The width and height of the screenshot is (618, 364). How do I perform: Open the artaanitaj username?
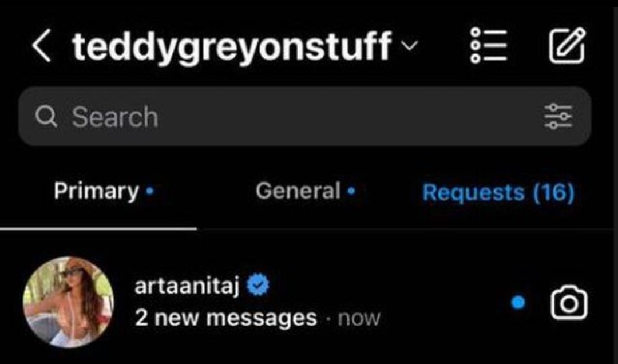pyautogui.click(x=187, y=286)
